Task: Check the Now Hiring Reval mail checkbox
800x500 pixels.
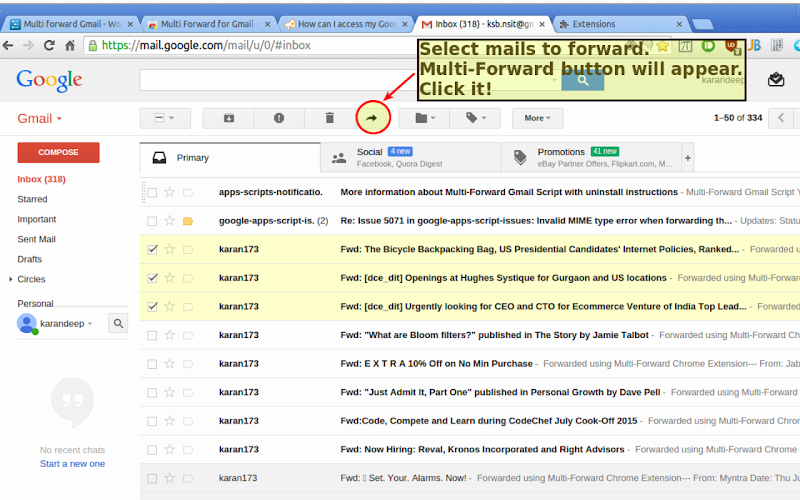Action: pos(152,449)
